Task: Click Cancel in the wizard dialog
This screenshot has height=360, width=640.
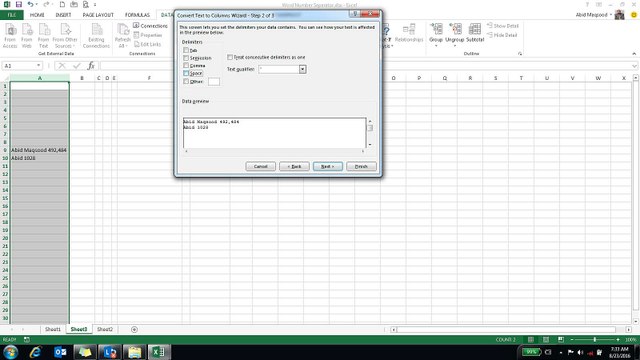Action: tap(260, 167)
